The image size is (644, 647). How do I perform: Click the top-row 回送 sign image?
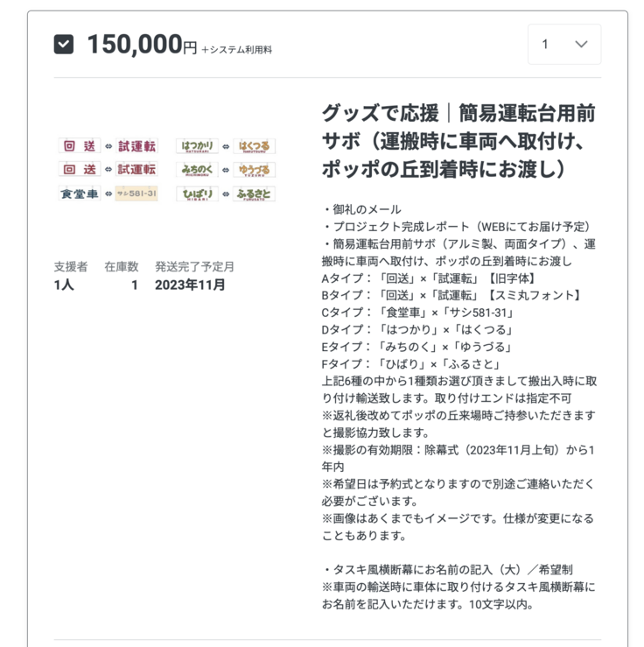point(80,146)
